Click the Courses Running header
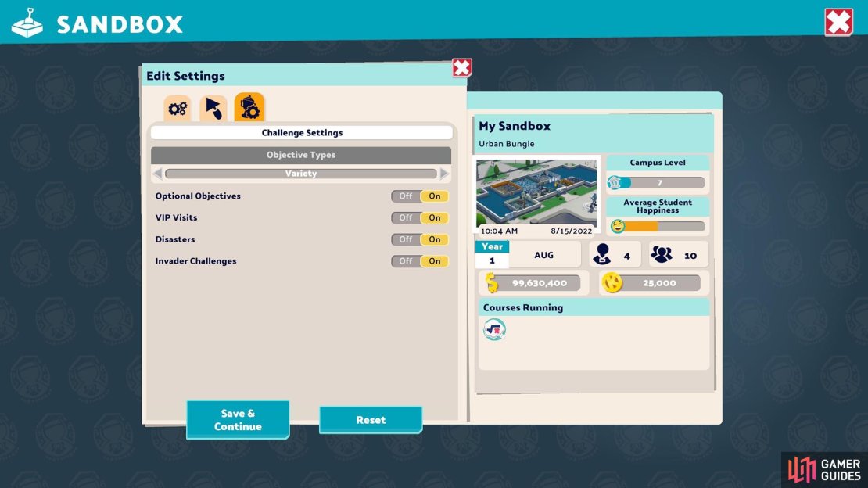This screenshot has width=868, height=488. pos(594,307)
